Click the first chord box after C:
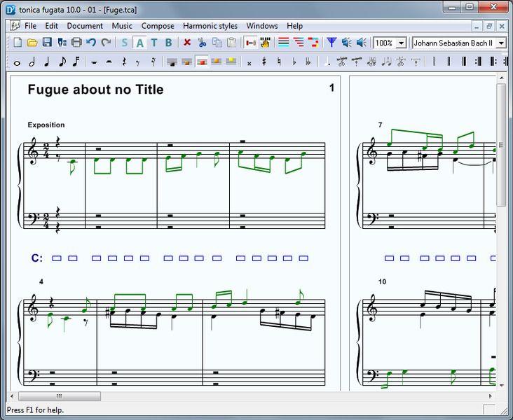This screenshot has width=513, height=420. point(57,258)
